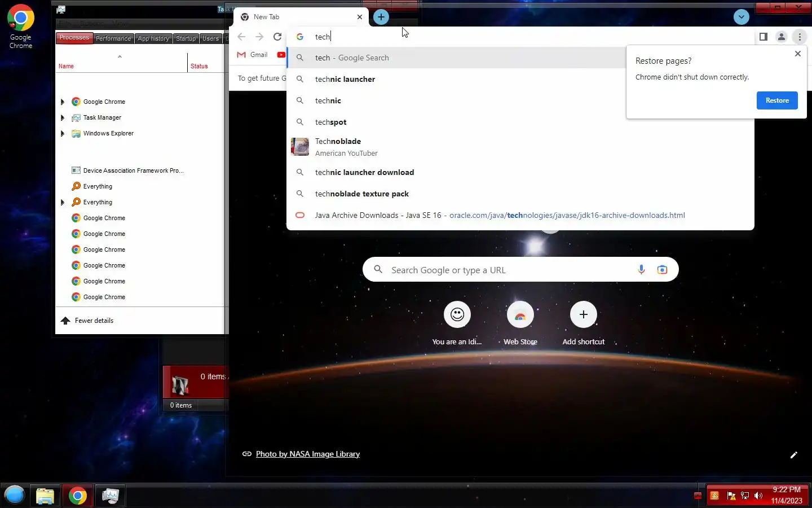Click the Java tray icon
The width and height of the screenshot is (812, 508).
point(714,496)
